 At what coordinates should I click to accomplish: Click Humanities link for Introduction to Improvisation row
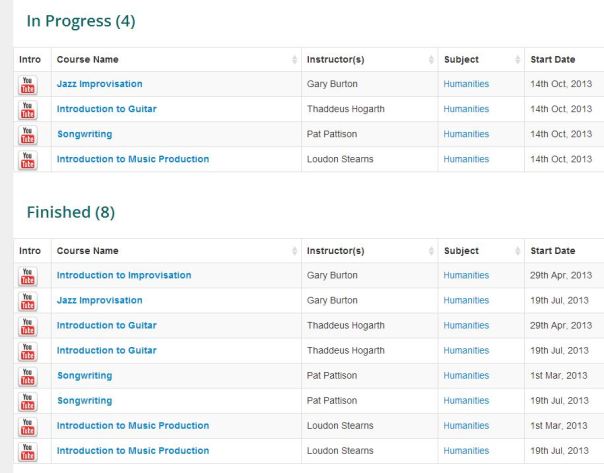[x=466, y=275]
